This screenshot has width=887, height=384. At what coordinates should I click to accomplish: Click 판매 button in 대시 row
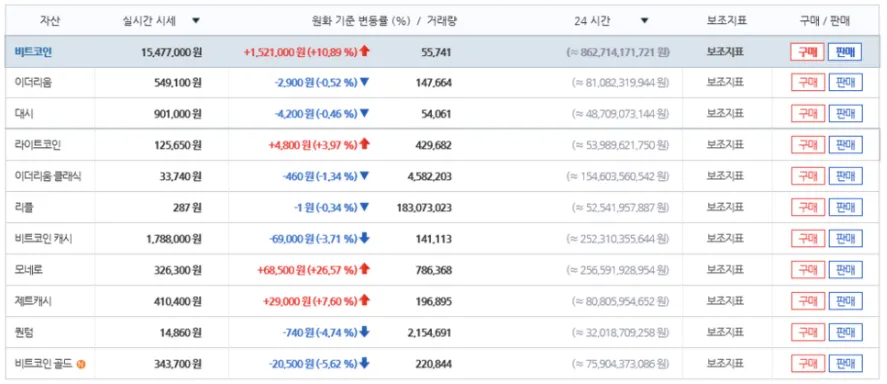pos(845,114)
